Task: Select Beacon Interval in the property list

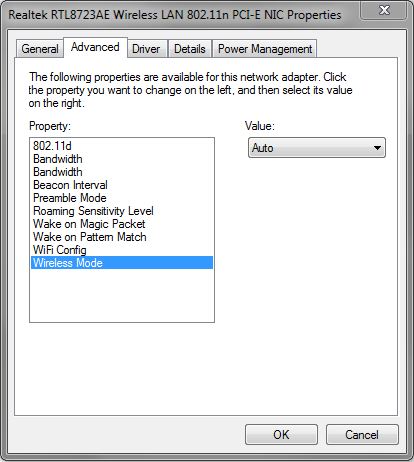Action: (122, 185)
